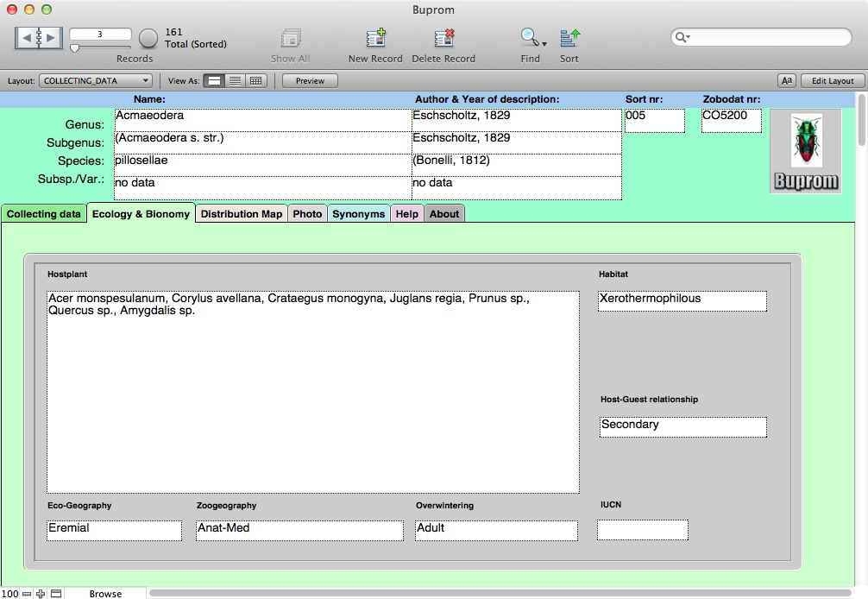Click the formatting bar Aa button

(x=786, y=81)
